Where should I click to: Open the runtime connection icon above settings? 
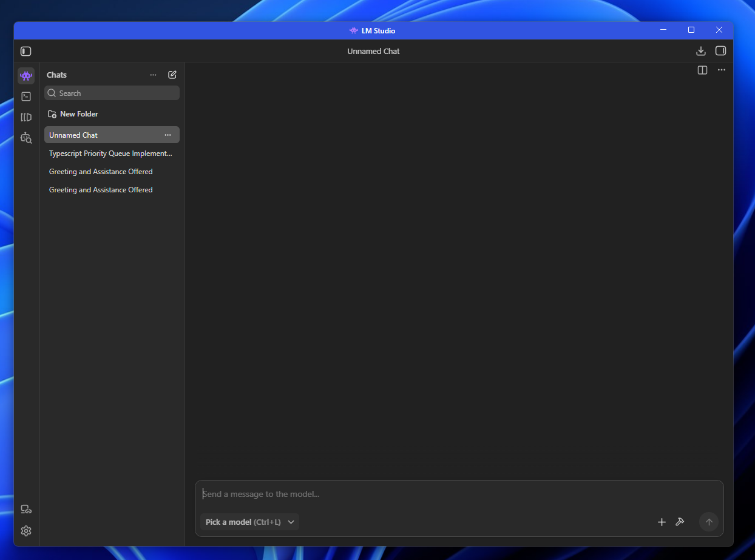26,510
